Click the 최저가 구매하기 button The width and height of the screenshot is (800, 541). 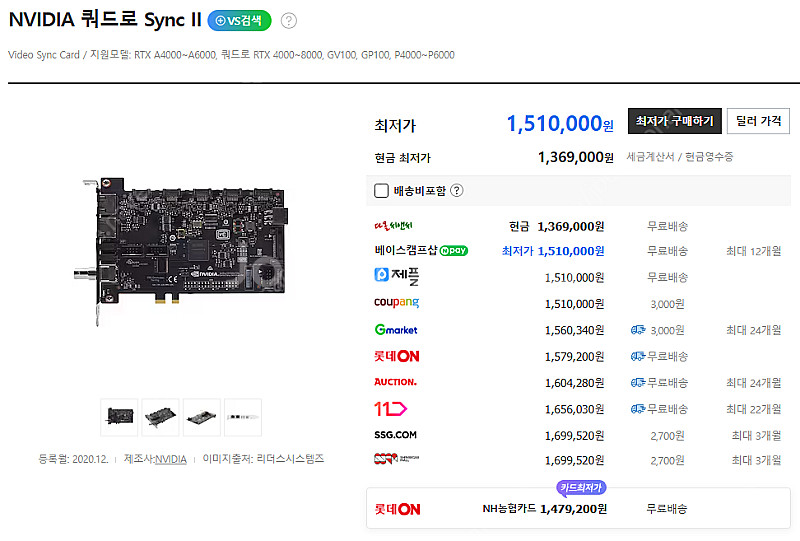[674, 121]
